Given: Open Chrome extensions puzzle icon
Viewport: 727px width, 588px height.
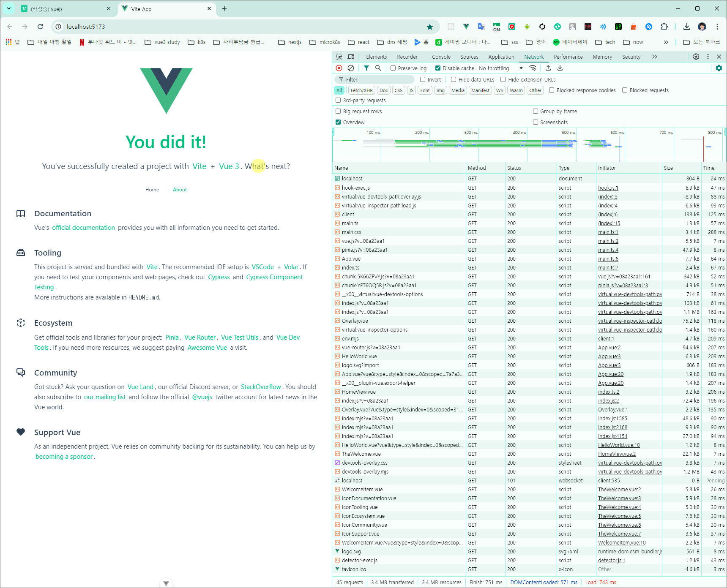Looking at the screenshot, I should [x=664, y=27].
